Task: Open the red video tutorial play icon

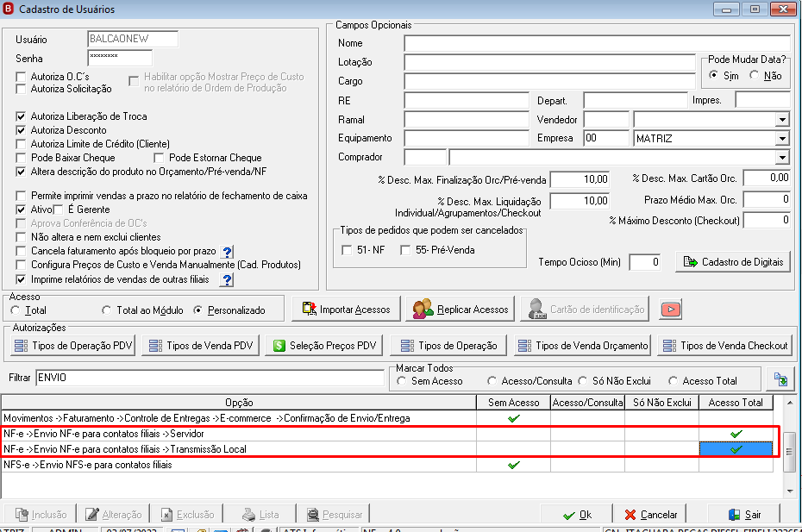Action: coord(671,309)
